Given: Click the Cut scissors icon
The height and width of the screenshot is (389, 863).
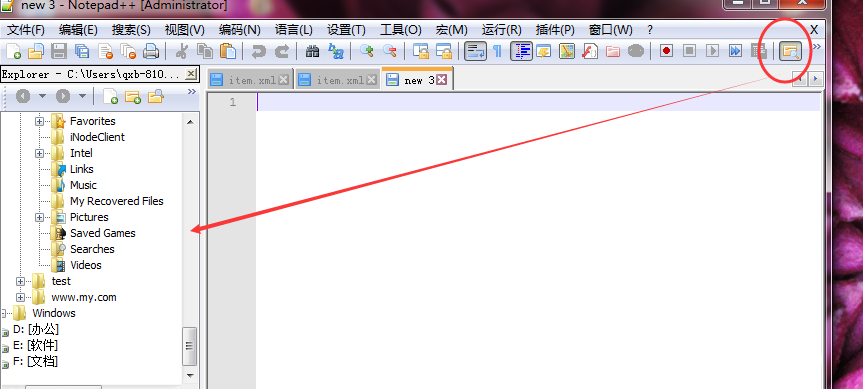Looking at the screenshot, I should click(x=182, y=51).
